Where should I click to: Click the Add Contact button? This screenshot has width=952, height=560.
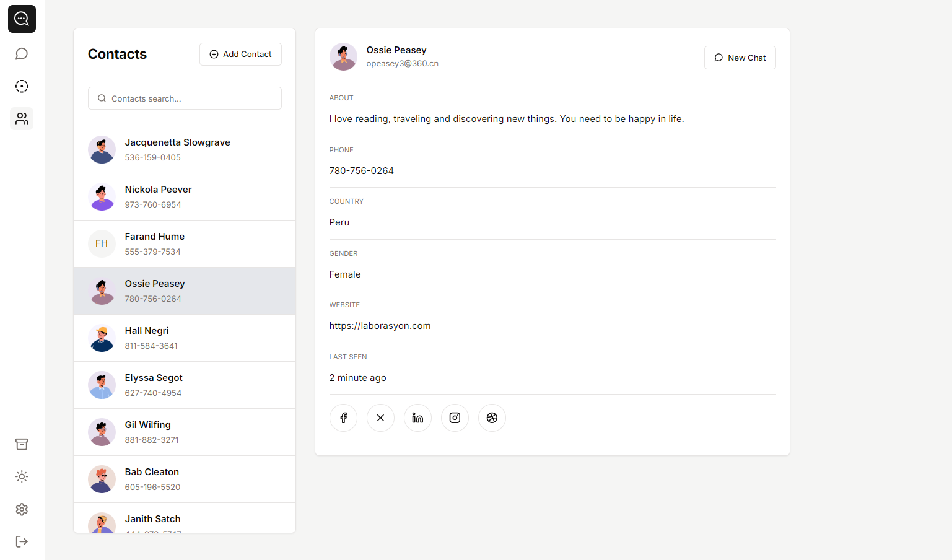240,55
